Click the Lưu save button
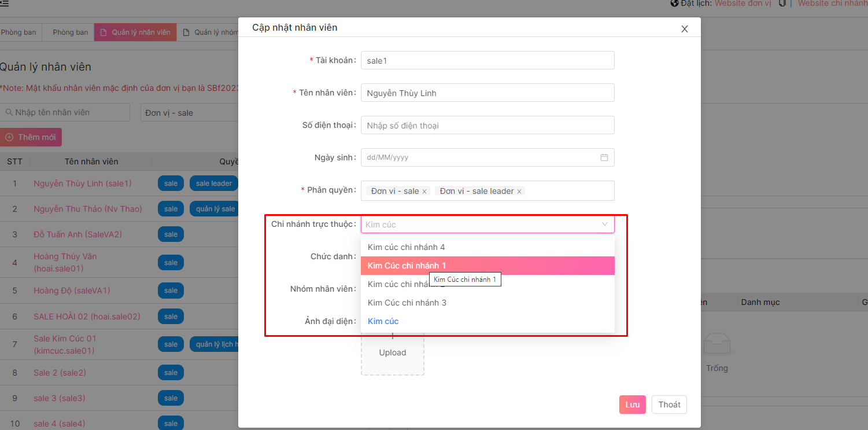The height and width of the screenshot is (430, 868). pyautogui.click(x=632, y=405)
